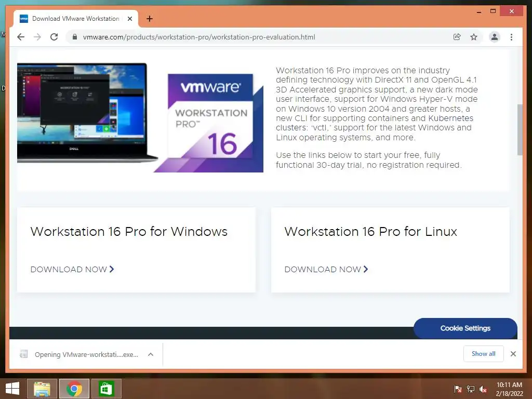Download Workstation 16 Pro for Windows
Image resolution: width=532 pixels, height=399 pixels.
(x=72, y=270)
